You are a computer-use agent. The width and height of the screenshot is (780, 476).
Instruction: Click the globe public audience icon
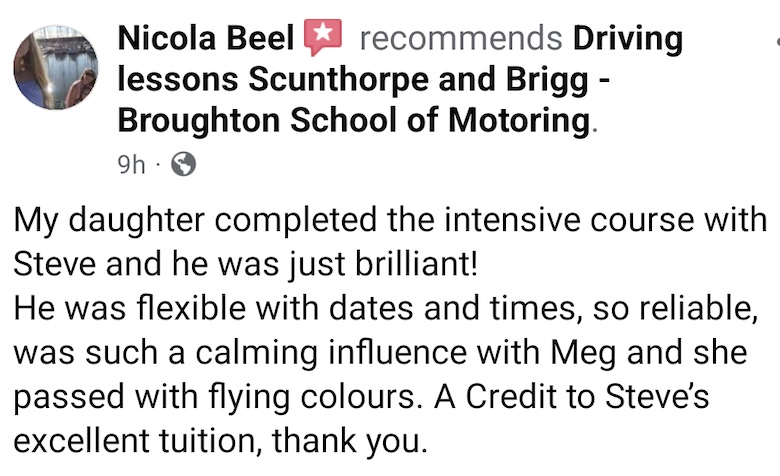[x=183, y=164]
